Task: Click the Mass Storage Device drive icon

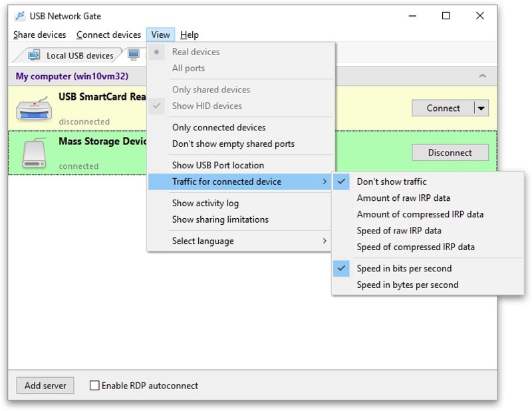Action: click(34, 153)
